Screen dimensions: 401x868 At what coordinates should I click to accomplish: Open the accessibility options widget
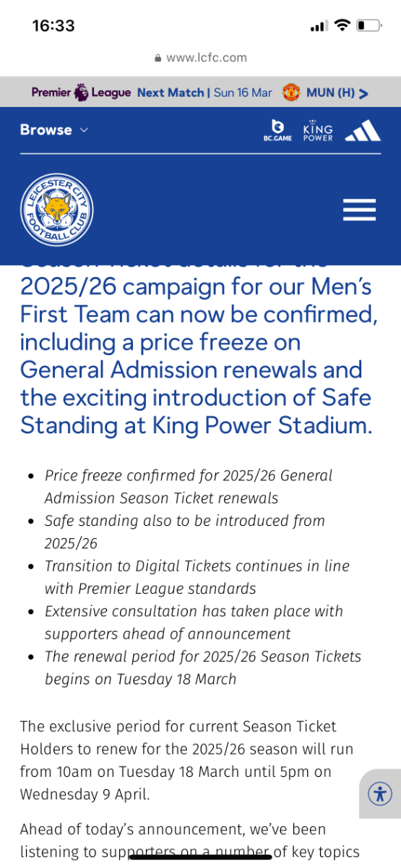point(380,793)
